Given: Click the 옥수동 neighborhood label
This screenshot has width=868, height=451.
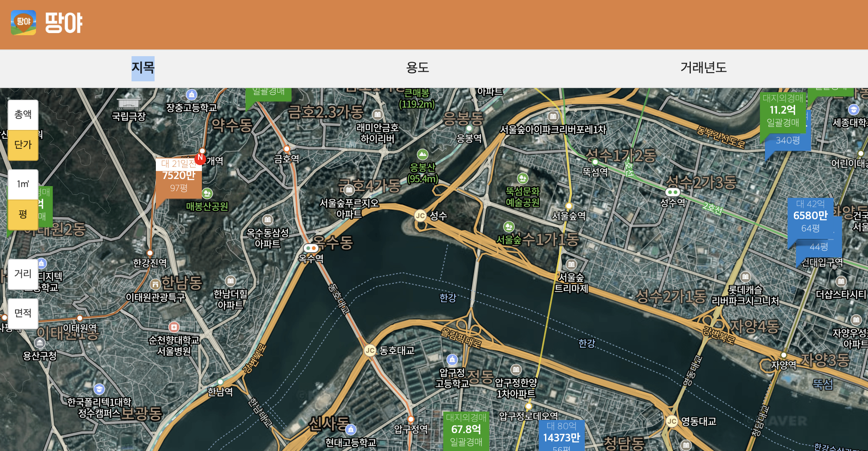Looking at the screenshot, I should pyautogui.click(x=333, y=242).
